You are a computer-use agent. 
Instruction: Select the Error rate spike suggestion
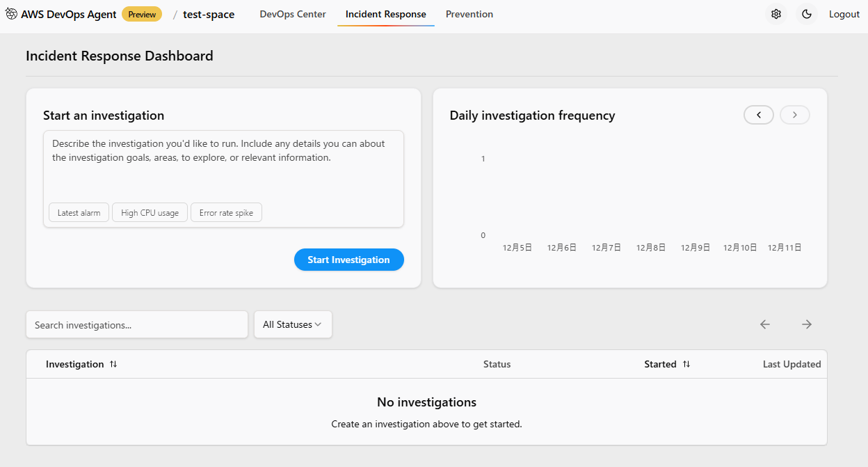[226, 213]
